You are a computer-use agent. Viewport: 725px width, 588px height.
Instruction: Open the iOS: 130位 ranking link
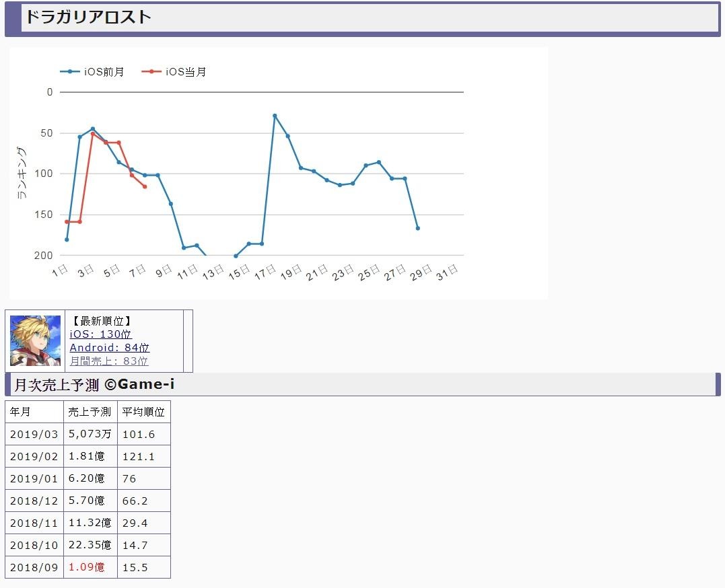[x=101, y=334]
